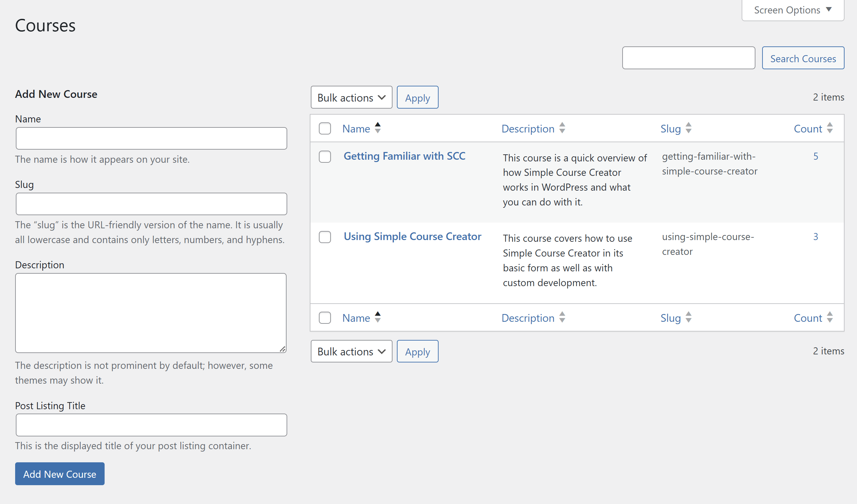Click the sort arrows beside the header Slug column
Image resolution: width=857 pixels, height=504 pixels.
[x=689, y=128]
